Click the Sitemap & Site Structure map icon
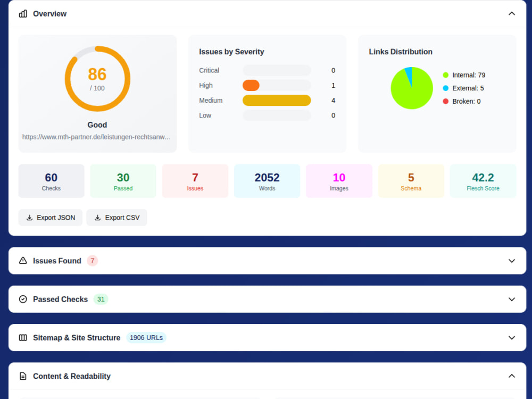This screenshot has height=399, width=532. (x=23, y=338)
